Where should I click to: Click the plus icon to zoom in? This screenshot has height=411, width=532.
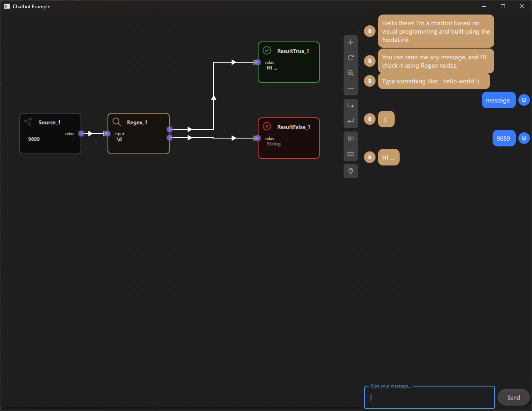351,42
